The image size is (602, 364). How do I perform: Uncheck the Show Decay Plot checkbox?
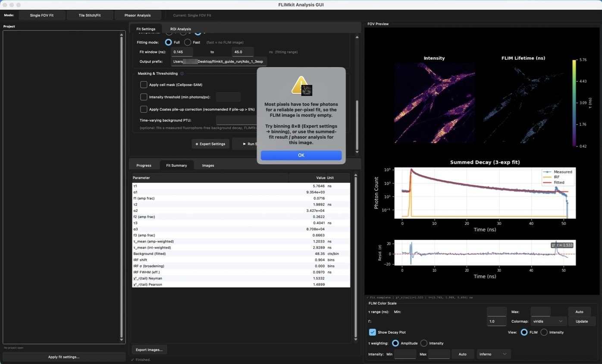point(373,332)
